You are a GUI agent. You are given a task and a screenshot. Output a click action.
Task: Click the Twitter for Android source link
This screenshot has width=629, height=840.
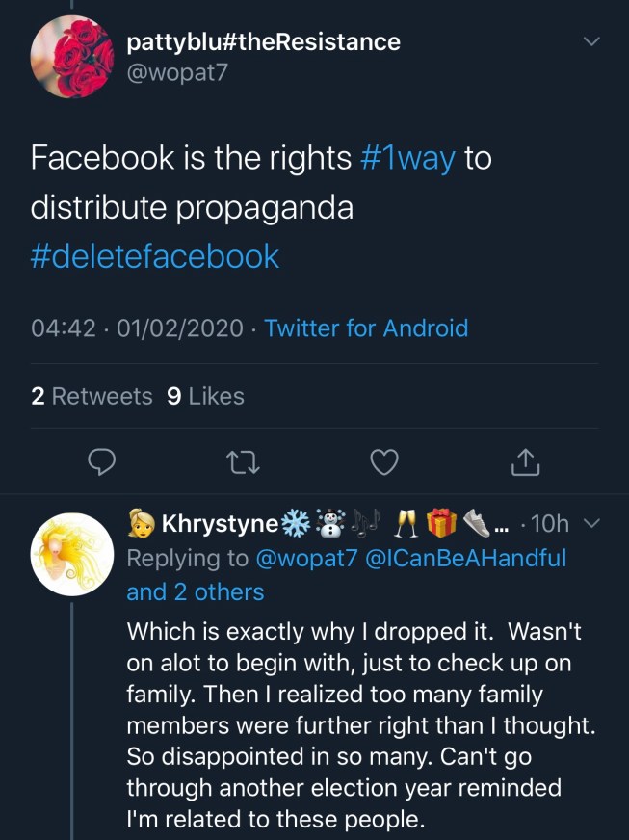[366, 328]
